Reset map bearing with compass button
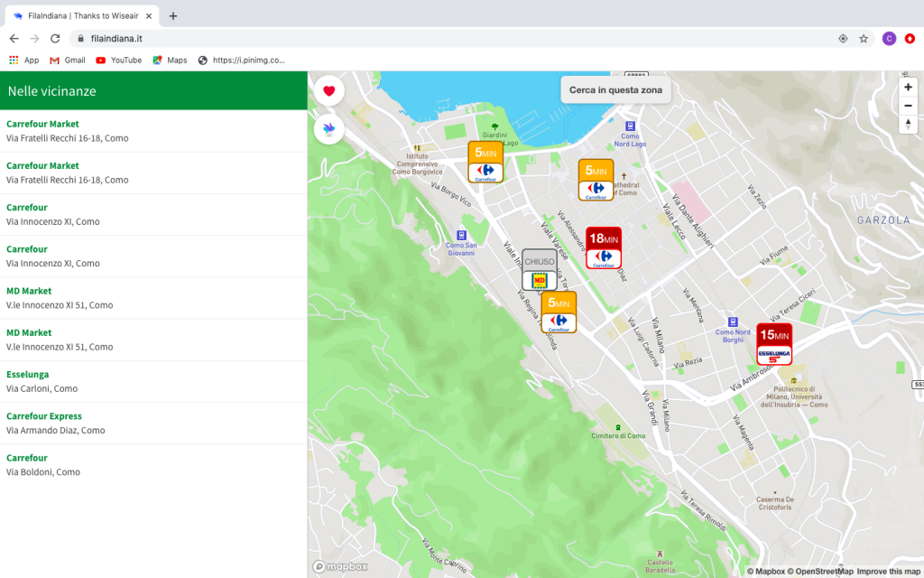Image resolution: width=924 pixels, height=578 pixels. (908, 124)
